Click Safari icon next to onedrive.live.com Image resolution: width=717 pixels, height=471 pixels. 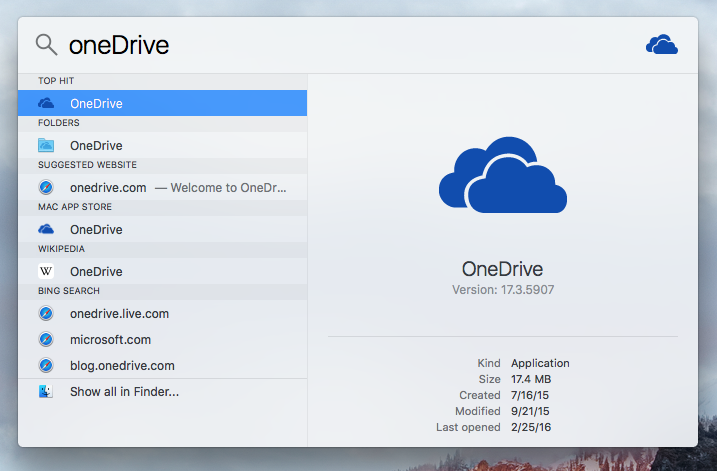coord(46,313)
